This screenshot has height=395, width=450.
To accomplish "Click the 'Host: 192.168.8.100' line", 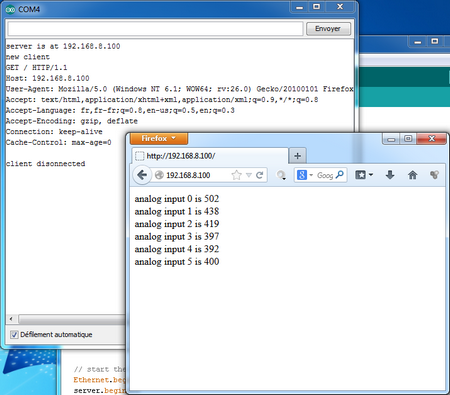I will pyautogui.click(x=47, y=78).
